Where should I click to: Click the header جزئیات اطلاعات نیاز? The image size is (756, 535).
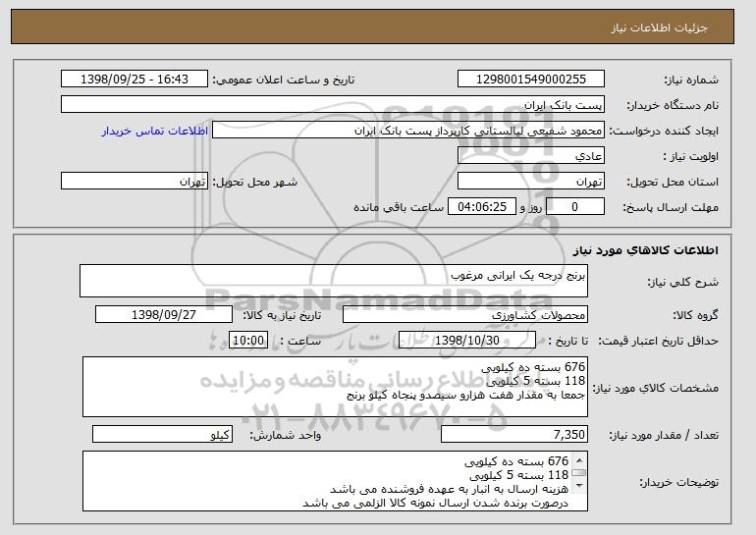click(659, 27)
